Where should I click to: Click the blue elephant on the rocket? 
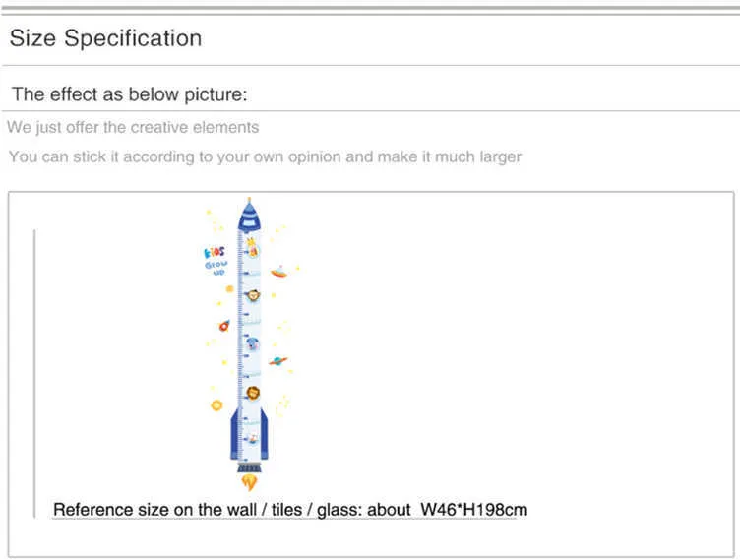[253, 344]
